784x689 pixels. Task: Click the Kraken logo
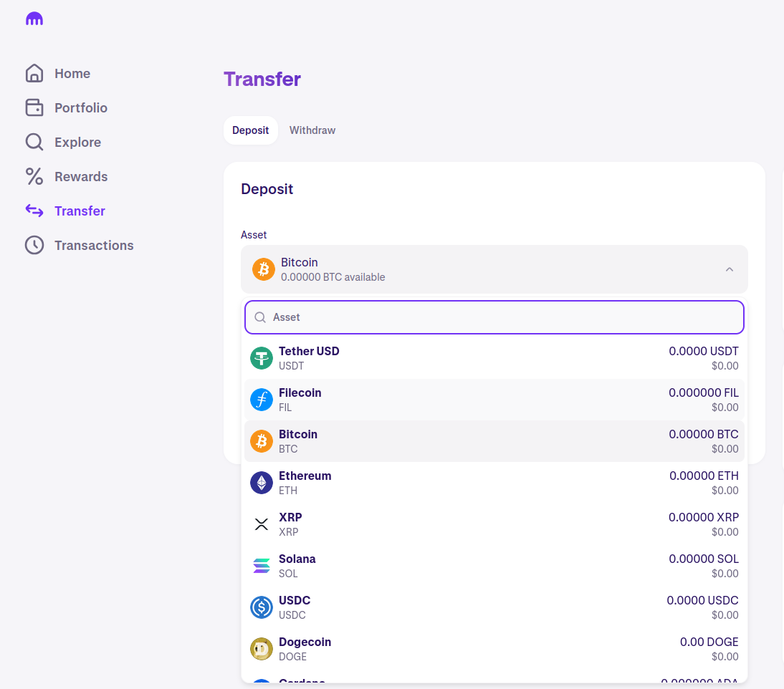[34, 19]
